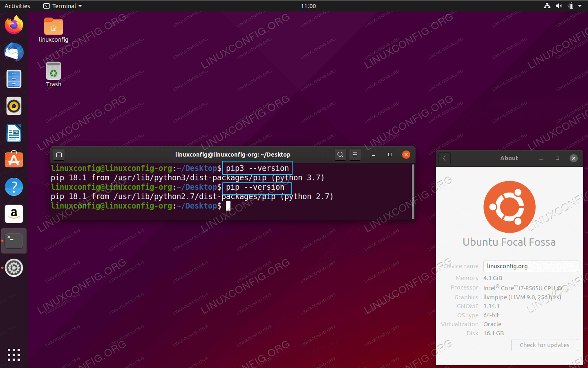This screenshot has height=368, width=588.
Task: Open the system status menu arrow
Action: coord(580,6)
